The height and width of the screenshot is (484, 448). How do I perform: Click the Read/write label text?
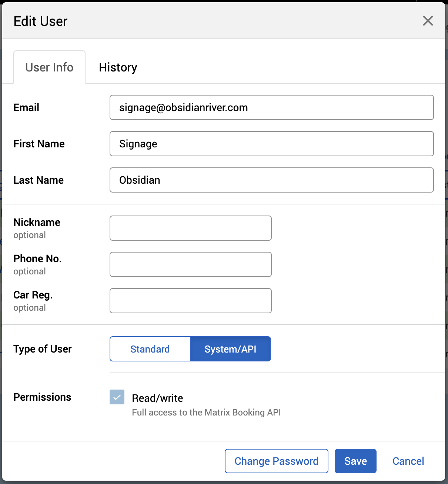point(157,398)
